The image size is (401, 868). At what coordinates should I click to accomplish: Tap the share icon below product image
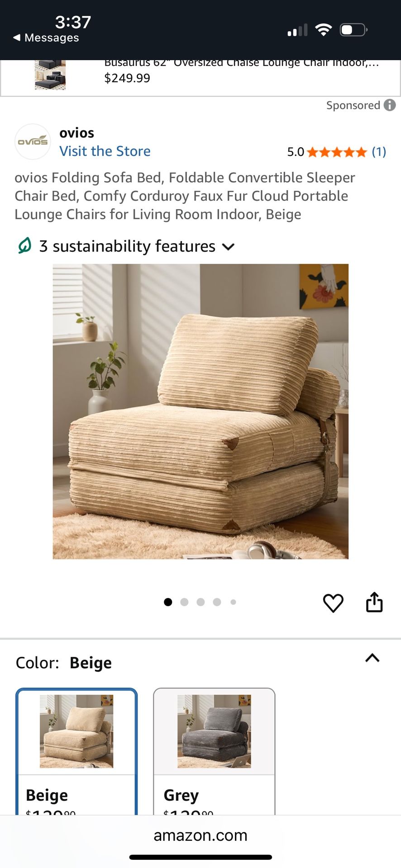[374, 602]
